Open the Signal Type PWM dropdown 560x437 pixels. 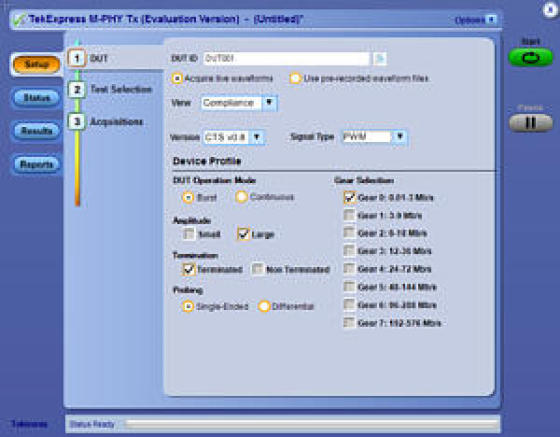point(400,137)
